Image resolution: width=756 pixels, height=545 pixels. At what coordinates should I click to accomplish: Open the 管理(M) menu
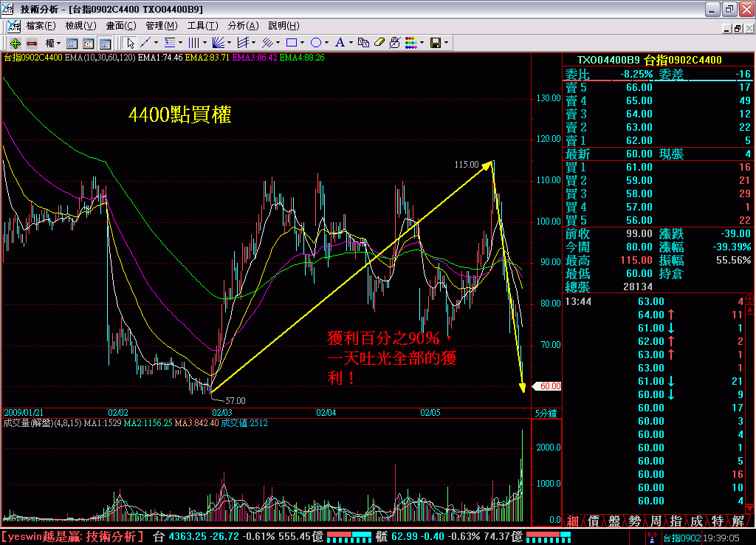(x=162, y=26)
